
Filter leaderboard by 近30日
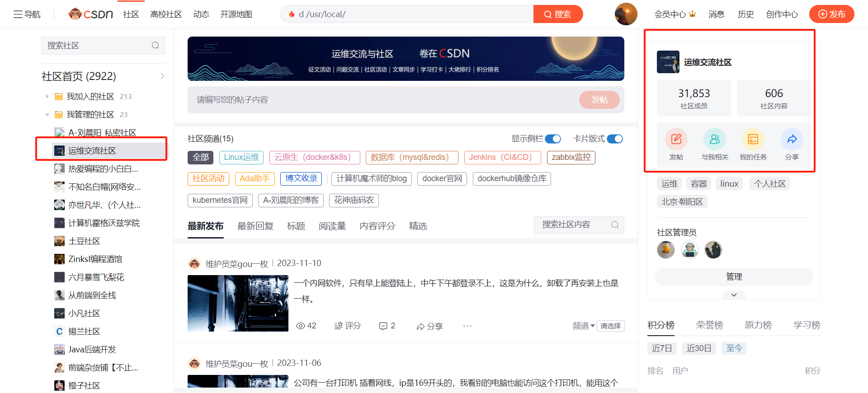[x=699, y=348]
